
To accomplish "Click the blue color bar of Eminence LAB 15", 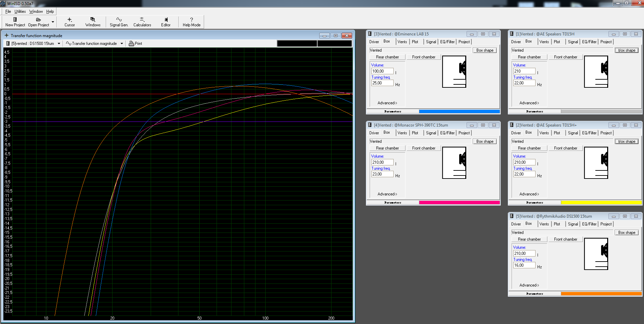I will pos(459,111).
